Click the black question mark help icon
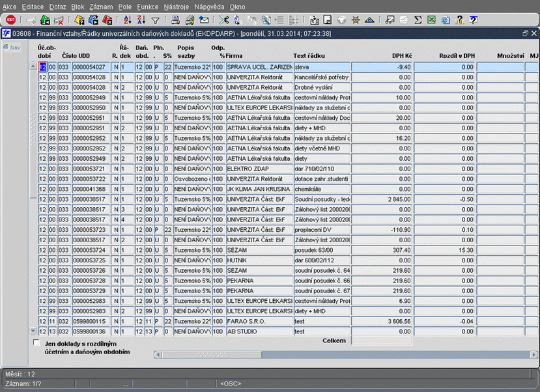The image size is (540, 392). point(459,20)
